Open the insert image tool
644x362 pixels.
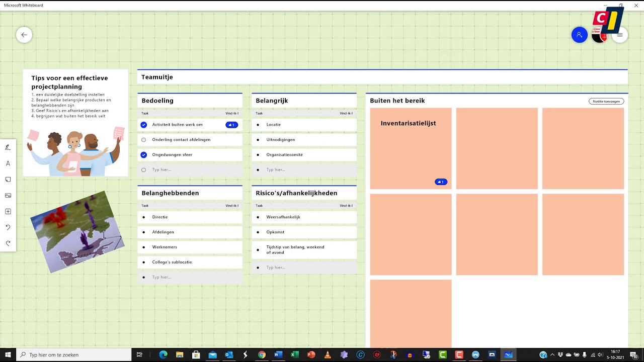coord(8,196)
